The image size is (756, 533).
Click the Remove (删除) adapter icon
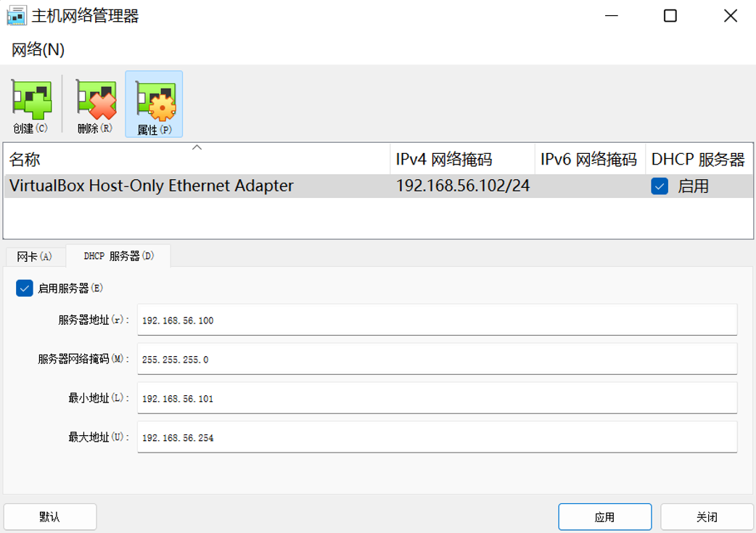(x=96, y=104)
